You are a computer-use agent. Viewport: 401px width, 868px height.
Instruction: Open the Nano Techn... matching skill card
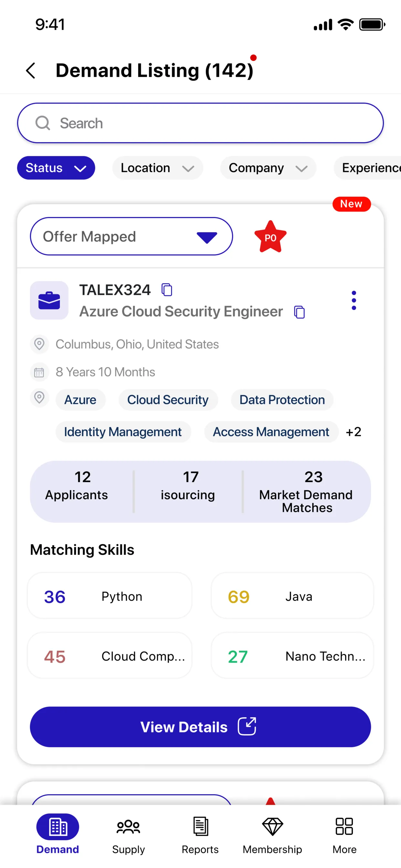point(292,656)
